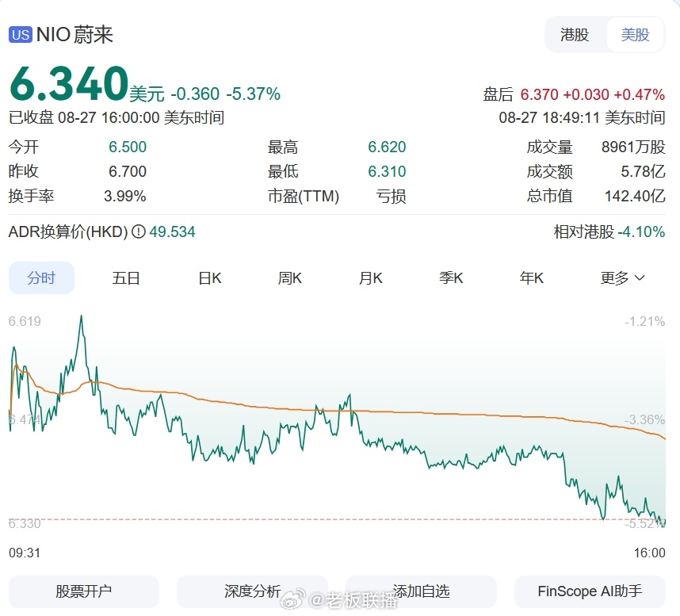Expand the 更多 chart period dropdown

point(622,277)
